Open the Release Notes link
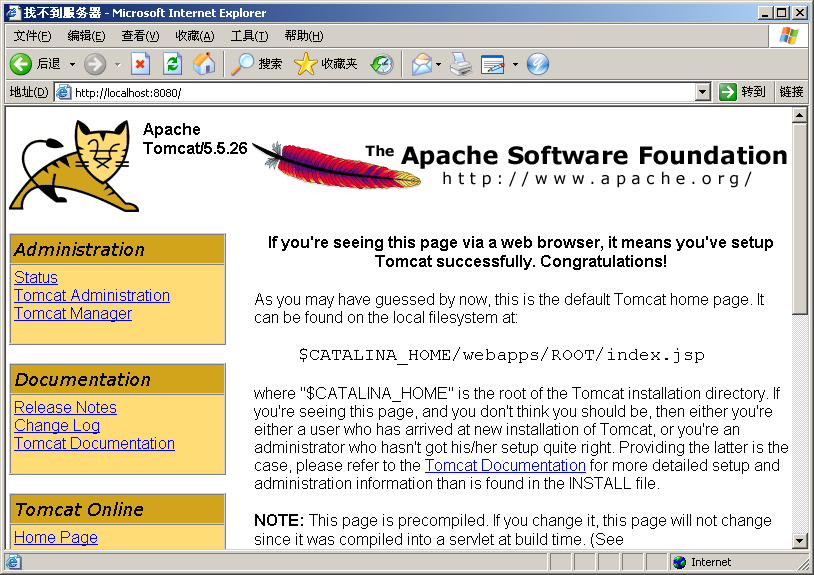Screen dimensions: 814x575 coord(65,407)
